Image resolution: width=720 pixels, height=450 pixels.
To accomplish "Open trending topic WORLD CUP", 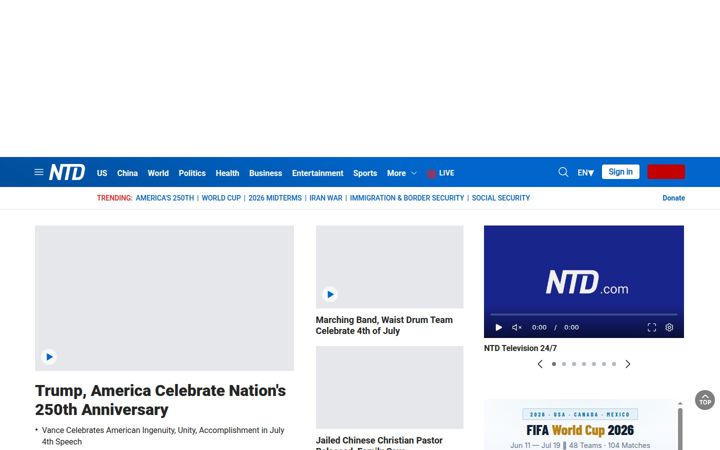I will (x=221, y=198).
